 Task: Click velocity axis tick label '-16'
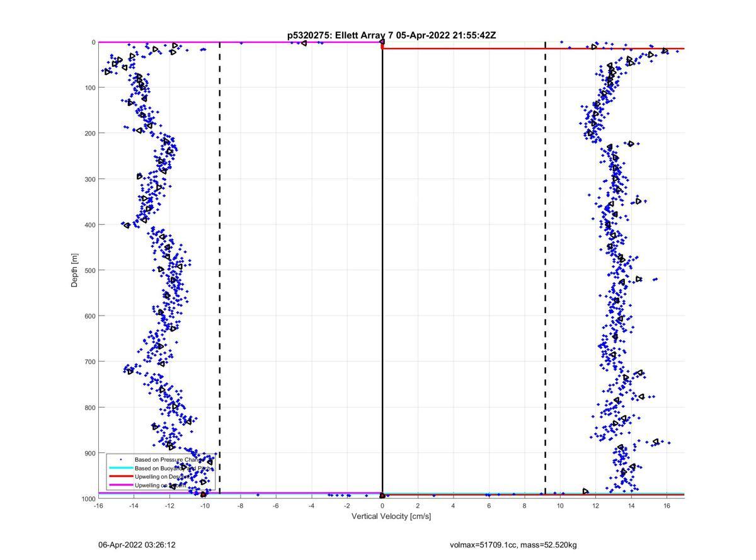coord(98,506)
